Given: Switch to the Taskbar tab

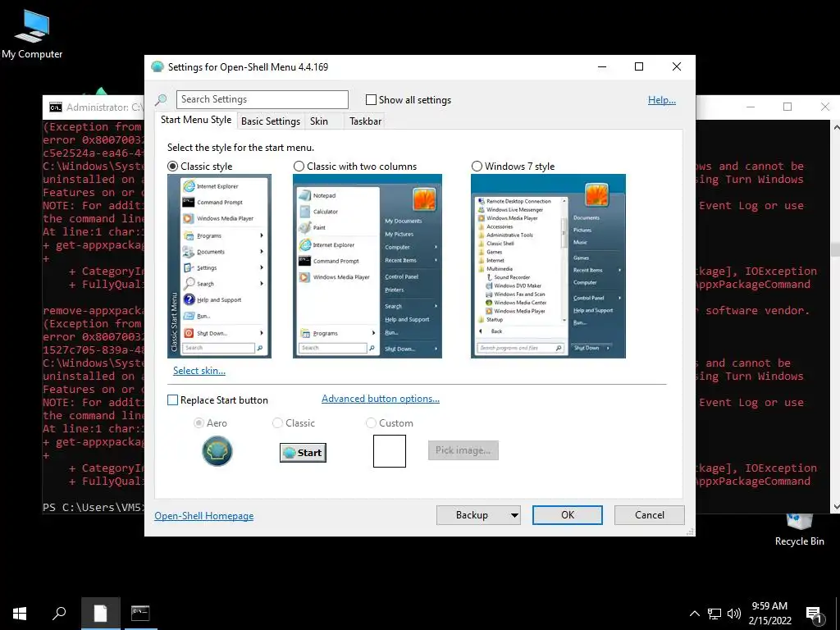Looking at the screenshot, I should [365, 121].
